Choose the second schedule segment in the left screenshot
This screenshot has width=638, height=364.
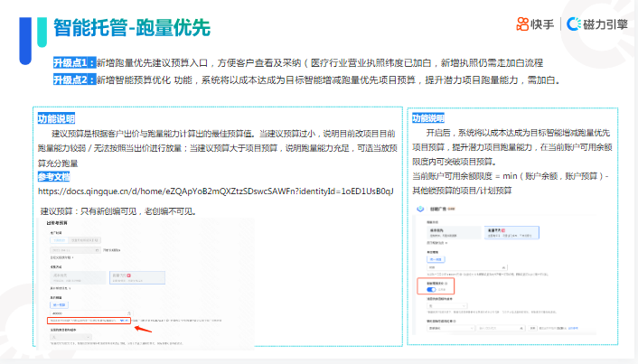coord(84,240)
